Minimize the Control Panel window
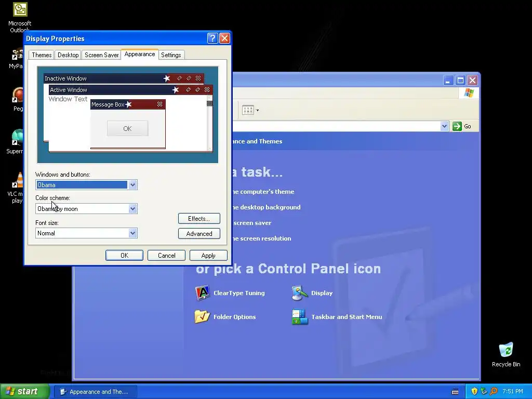Screen dimensions: 532x399 click(x=448, y=81)
